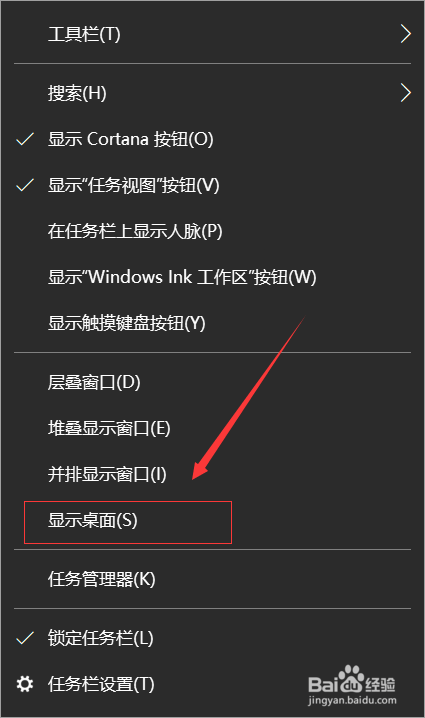This screenshot has height=718, width=425.
Task: Click the gear icon beside 任务栏设置
Action: click(24, 684)
